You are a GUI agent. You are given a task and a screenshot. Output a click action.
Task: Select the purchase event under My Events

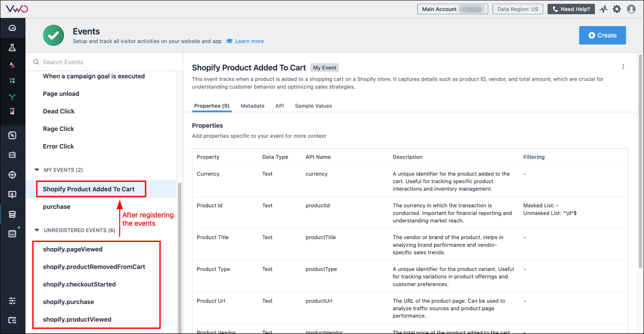point(56,207)
